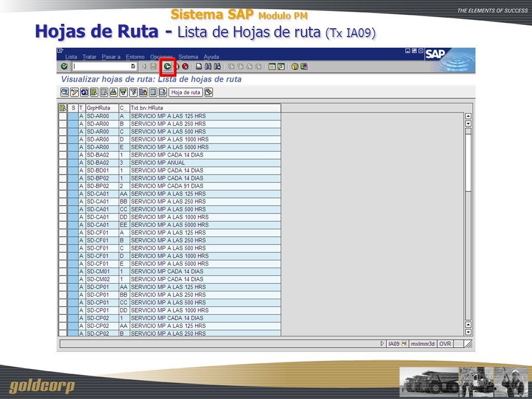This screenshot has height=399, width=532.
Task: Click the Details magnifier icon
Action: pyautogui.click(x=64, y=92)
